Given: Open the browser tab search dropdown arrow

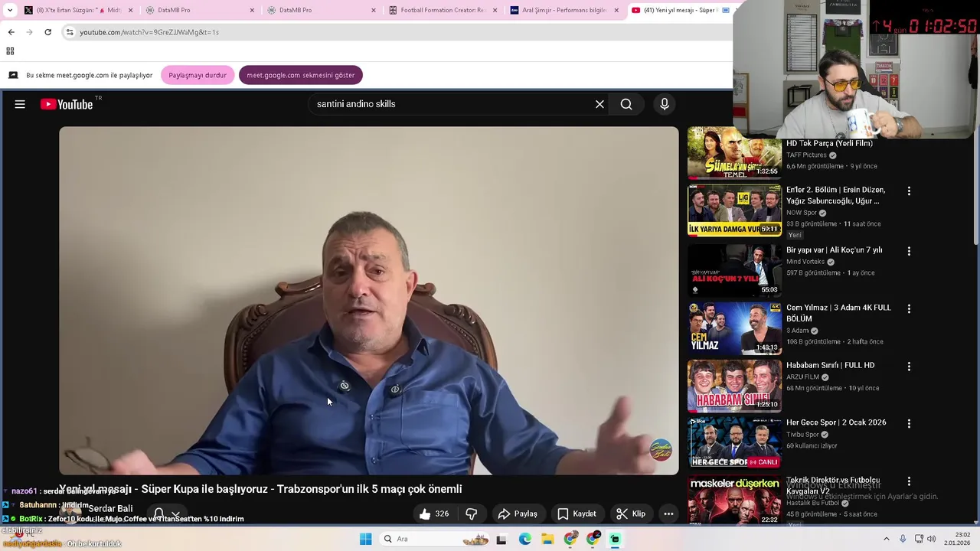Looking at the screenshot, I should click(x=10, y=10).
